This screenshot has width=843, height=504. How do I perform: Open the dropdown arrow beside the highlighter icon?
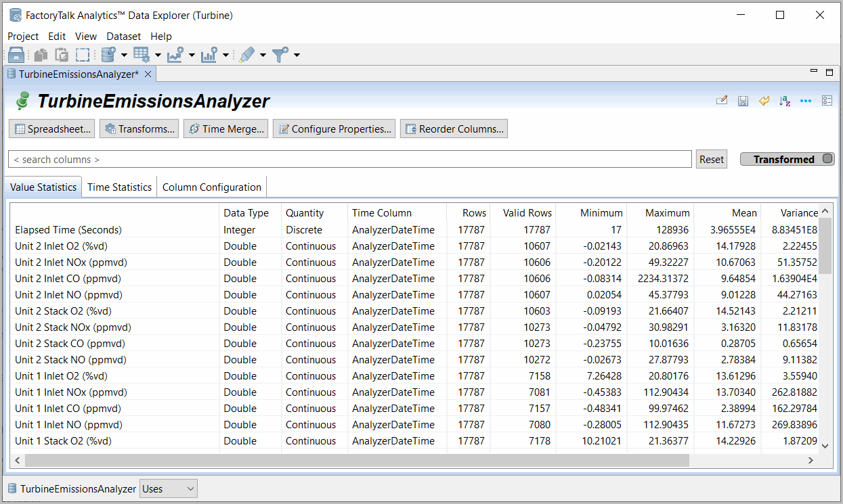(263, 55)
